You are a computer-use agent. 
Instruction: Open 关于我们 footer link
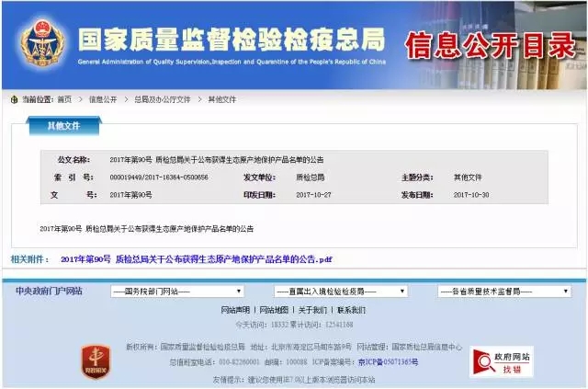[x=312, y=310]
